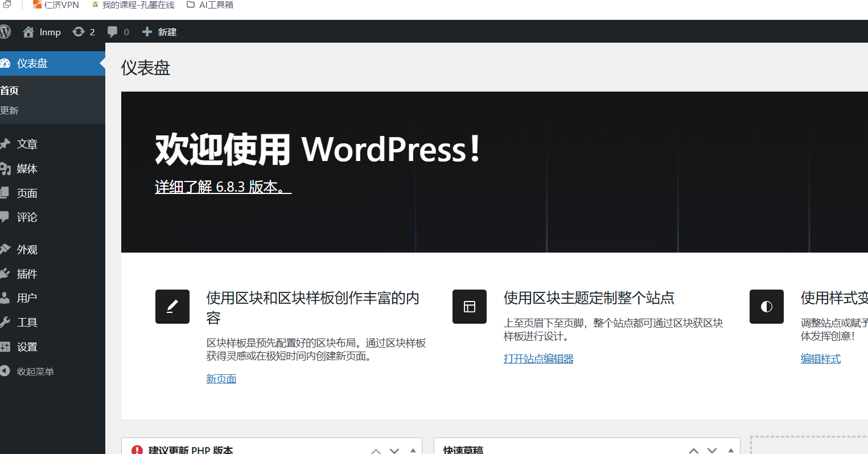Move 快速草稿 panel down

coord(712,450)
